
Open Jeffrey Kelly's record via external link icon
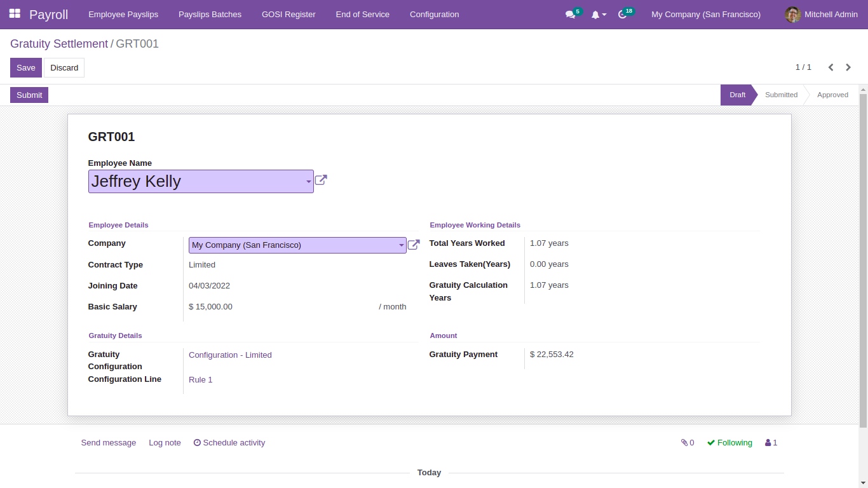point(321,180)
